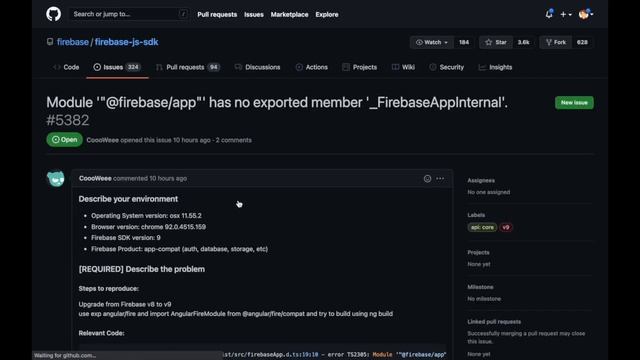
Task: Go to Explore
Action: [x=327, y=14]
